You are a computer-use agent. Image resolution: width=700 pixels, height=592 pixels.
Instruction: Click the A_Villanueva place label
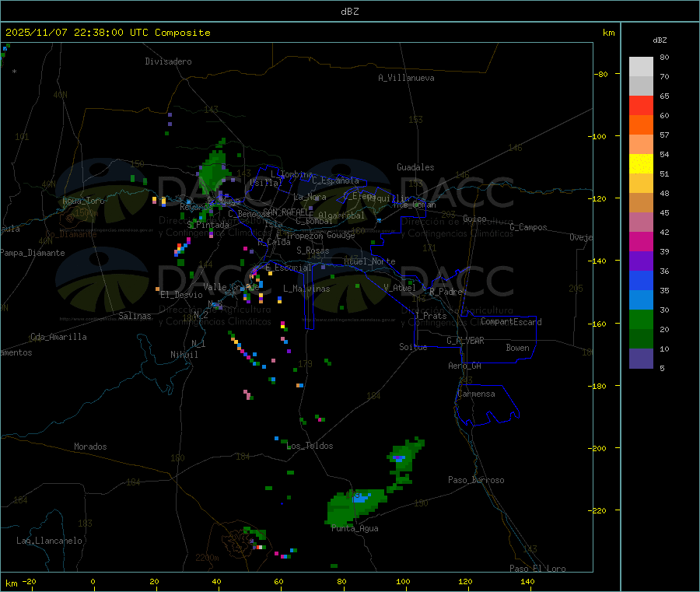click(406, 78)
